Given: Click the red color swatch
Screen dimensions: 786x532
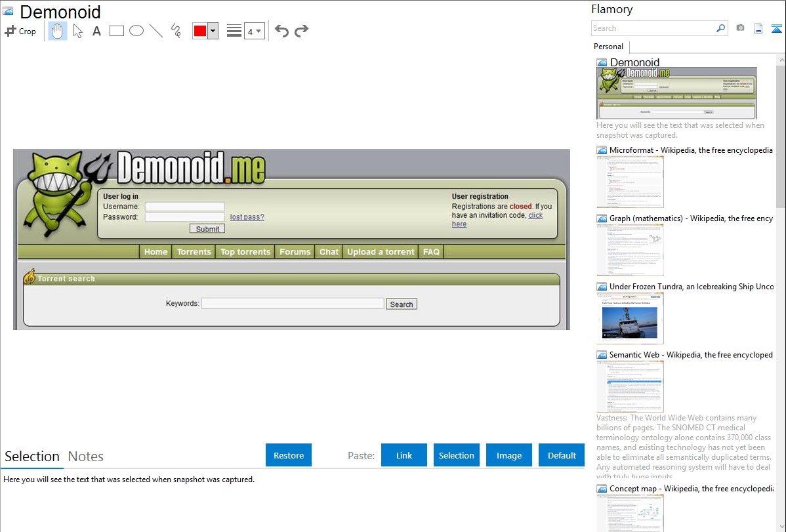Looking at the screenshot, I should pos(200,31).
